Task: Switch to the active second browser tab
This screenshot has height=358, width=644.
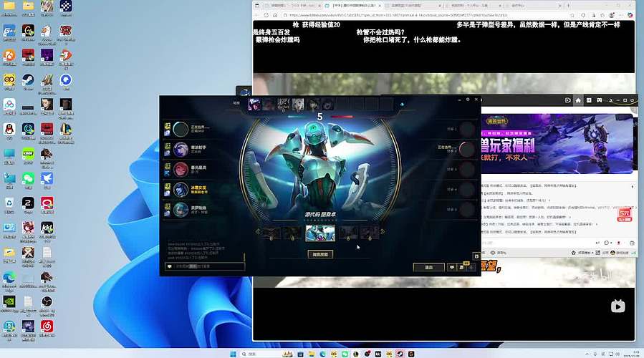Action: click(353, 6)
